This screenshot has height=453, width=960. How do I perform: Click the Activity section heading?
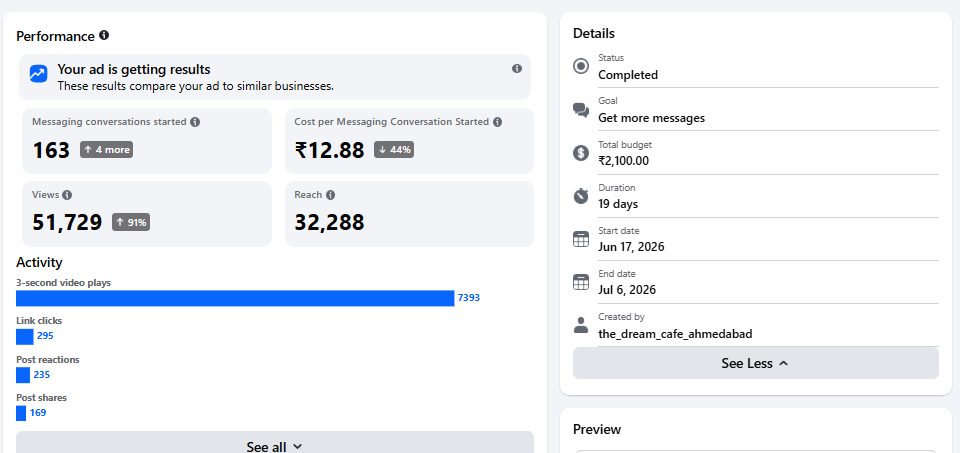[x=39, y=263]
